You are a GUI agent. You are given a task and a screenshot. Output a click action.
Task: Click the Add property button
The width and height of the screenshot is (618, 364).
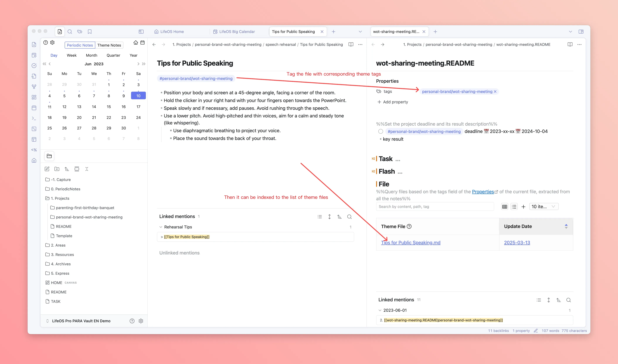pos(393,102)
